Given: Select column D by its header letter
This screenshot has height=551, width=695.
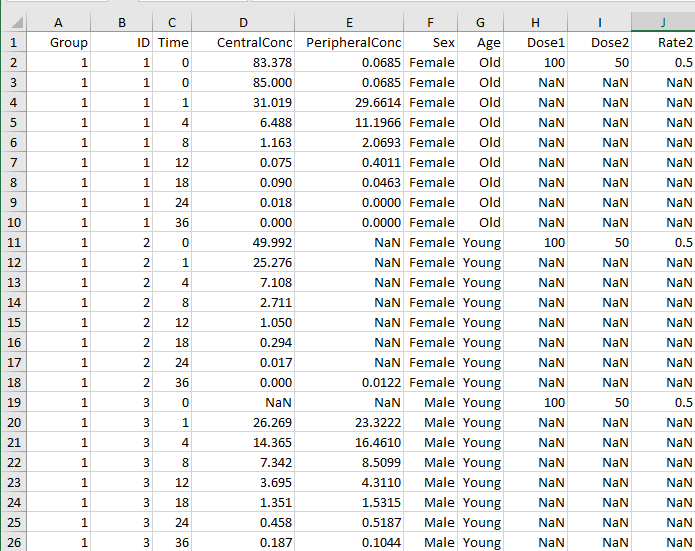Looking at the screenshot, I should 243,23.
